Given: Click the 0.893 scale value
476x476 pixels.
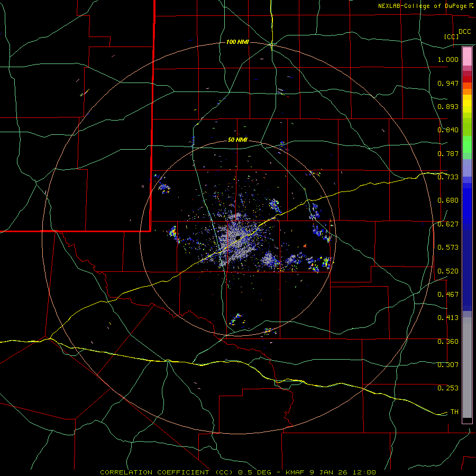Looking at the screenshot, I should click(448, 106).
